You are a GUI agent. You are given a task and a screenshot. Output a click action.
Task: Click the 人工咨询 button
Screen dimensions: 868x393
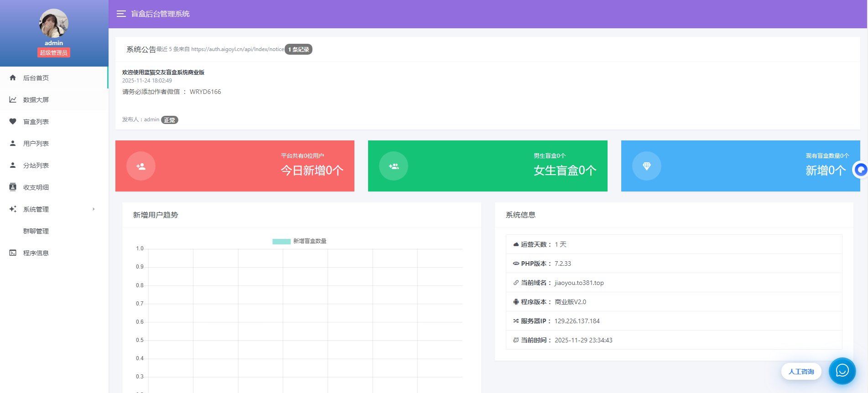pyautogui.click(x=801, y=372)
